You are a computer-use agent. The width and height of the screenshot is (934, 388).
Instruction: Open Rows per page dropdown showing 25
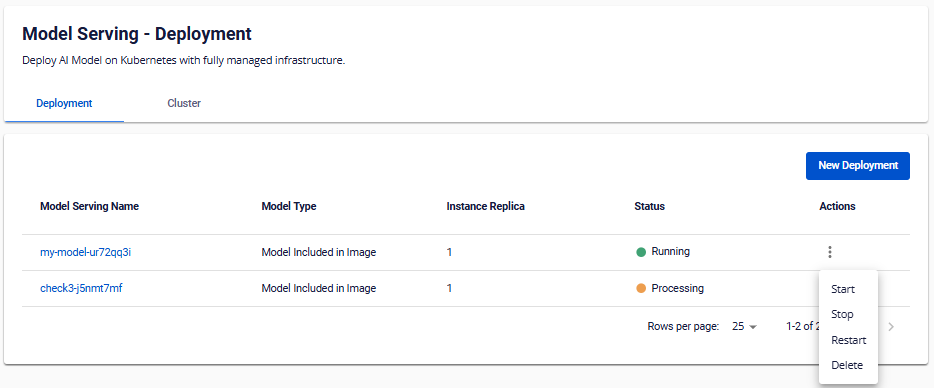744,327
